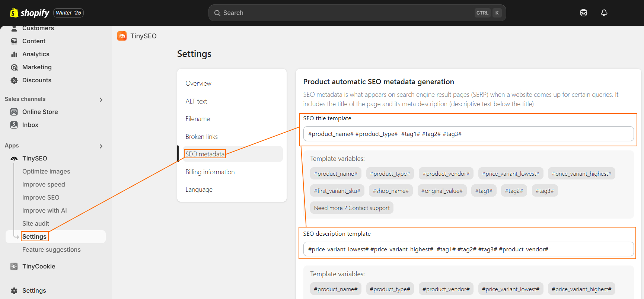The width and height of the screenshot is (644, 299).
Task: Open TinyCookie app
Action: [x=39, y=266]
